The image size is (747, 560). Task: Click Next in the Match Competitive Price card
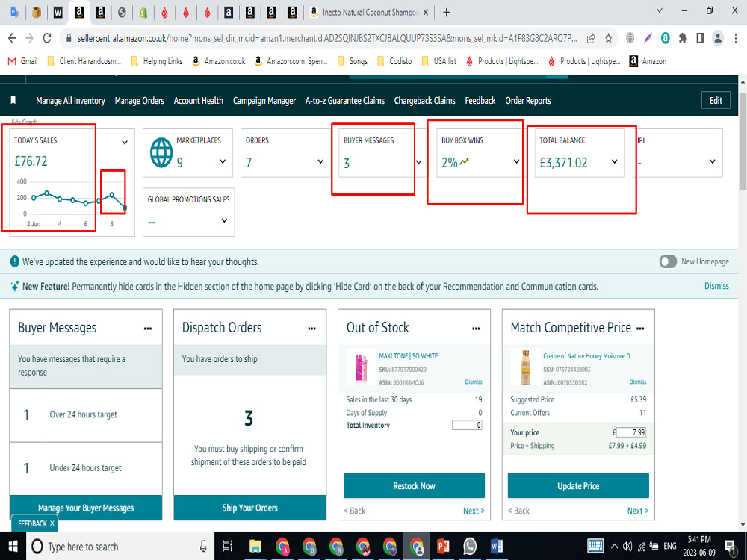(x=638, y=511)
